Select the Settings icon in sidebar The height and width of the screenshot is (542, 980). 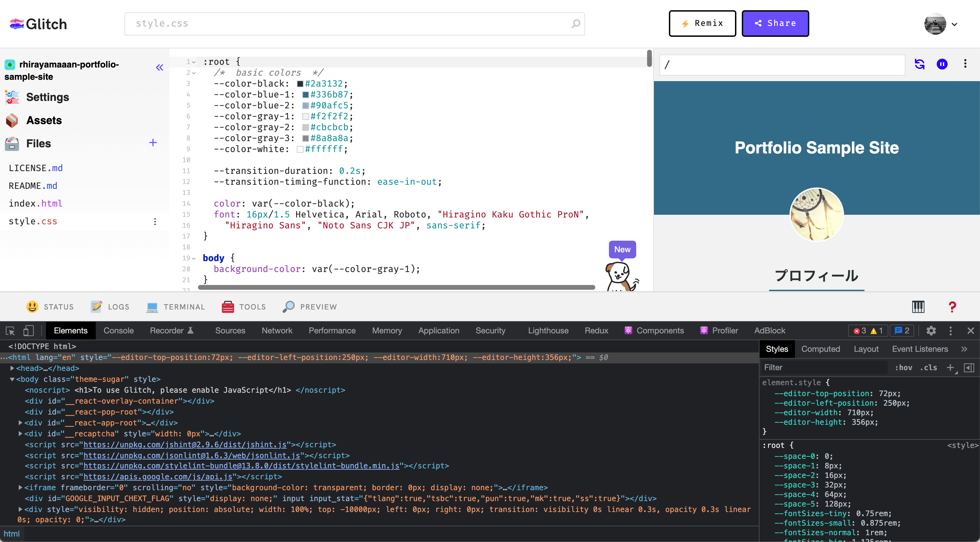(x=12, y=97)
